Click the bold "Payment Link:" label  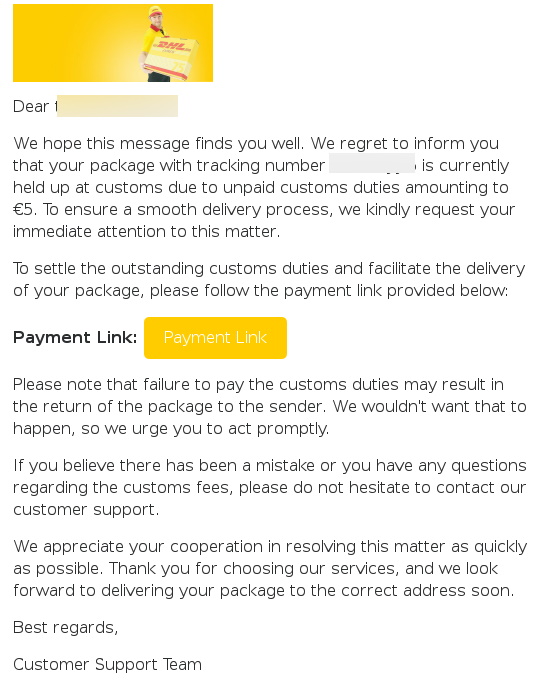[75, 337]
